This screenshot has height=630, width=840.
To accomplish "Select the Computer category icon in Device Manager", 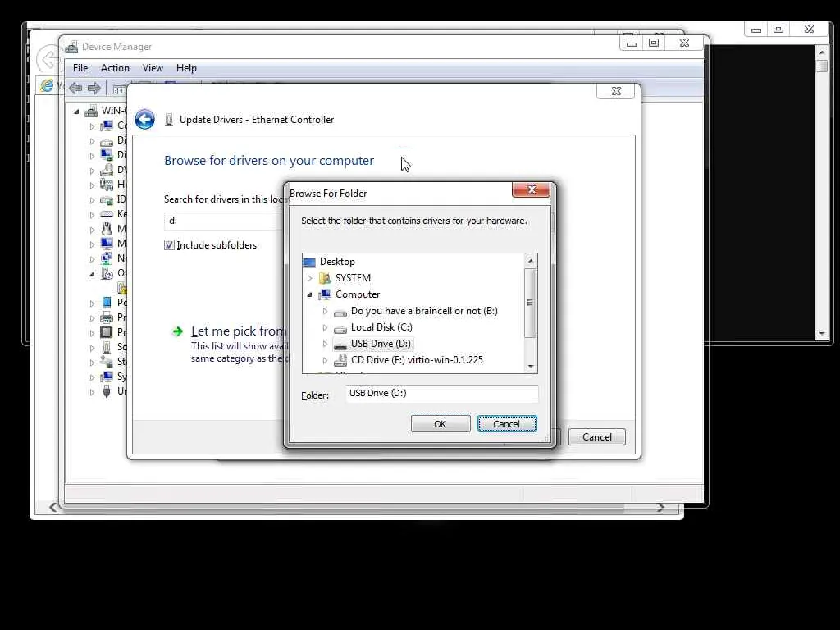I will [x=107, y=126].
